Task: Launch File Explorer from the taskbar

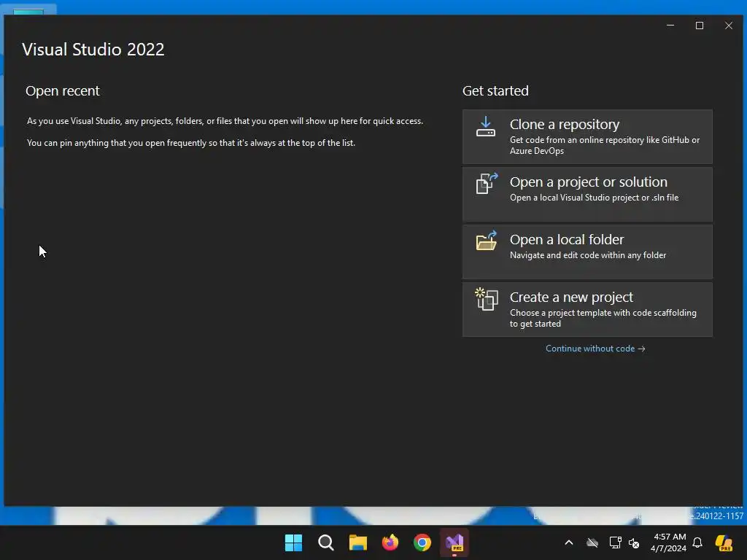Action: tap(357, 542)
